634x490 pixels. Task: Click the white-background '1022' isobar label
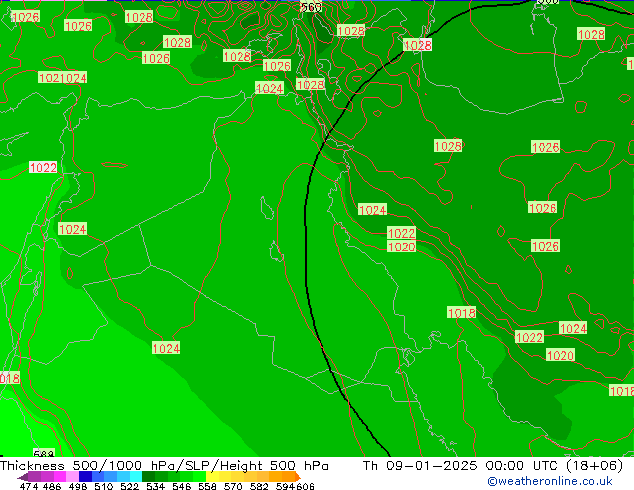pos(43,167)
